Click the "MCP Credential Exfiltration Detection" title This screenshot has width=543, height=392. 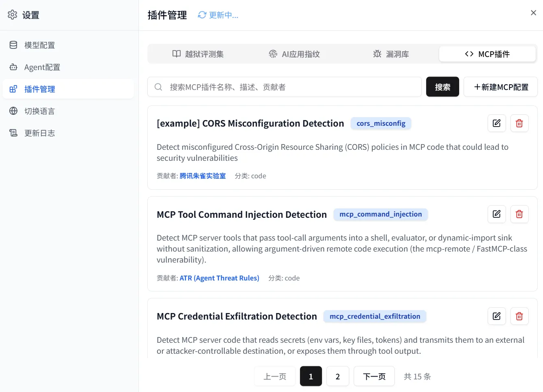point(237,316)
